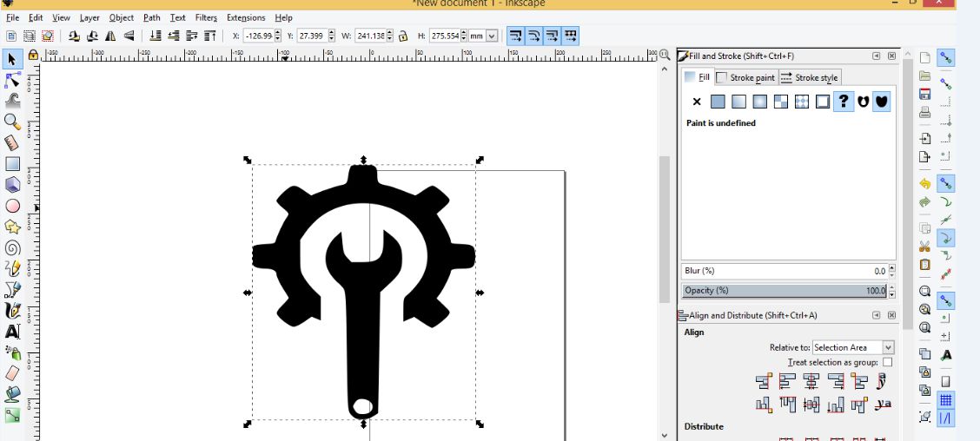Choose Flat color fill
980x441 pixels.
click(x=718, y=102)
